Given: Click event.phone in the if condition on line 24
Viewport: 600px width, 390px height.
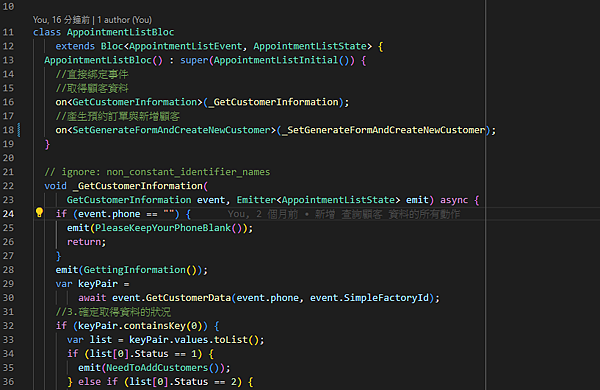Looking at the screenshot, I should pyautogui.click(x=109, y=214).
